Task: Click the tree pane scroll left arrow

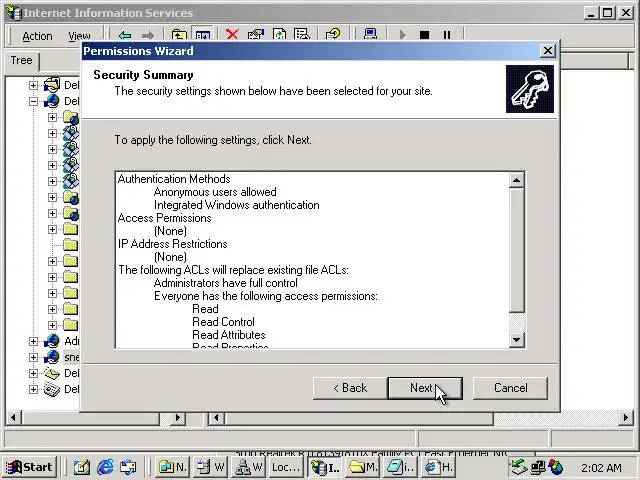Action: (13, 418)
